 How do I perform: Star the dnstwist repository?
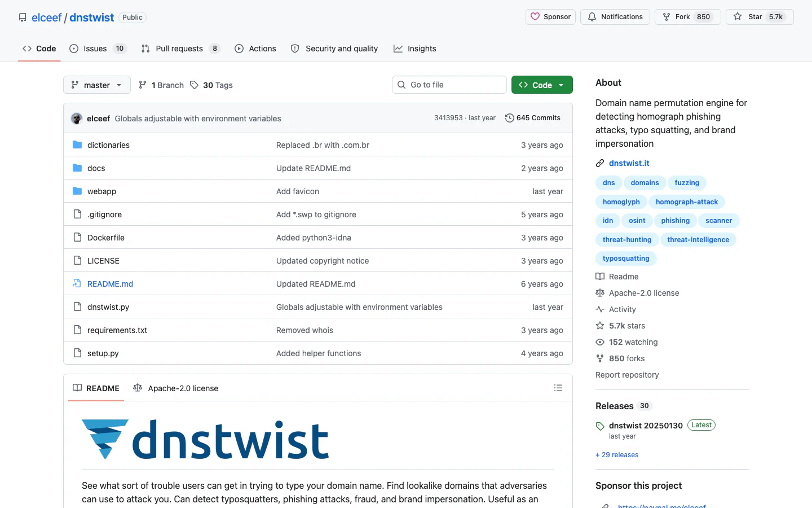point(760,17)
